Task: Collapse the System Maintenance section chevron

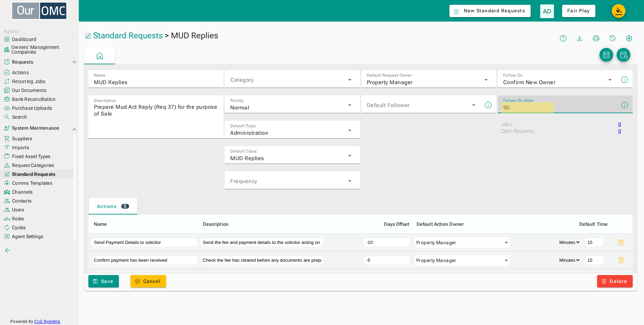Action: click(74, 129)
